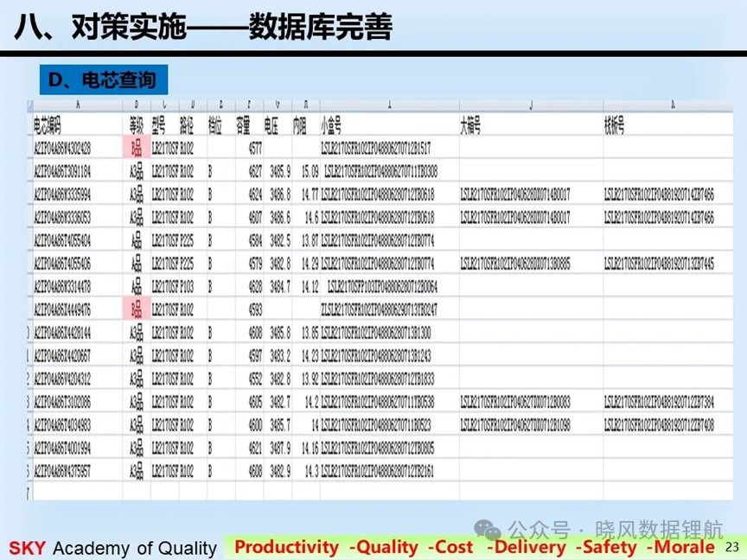Click capacity value '4627'
This screenshot has width=747, height=560.
coord(255,171)
